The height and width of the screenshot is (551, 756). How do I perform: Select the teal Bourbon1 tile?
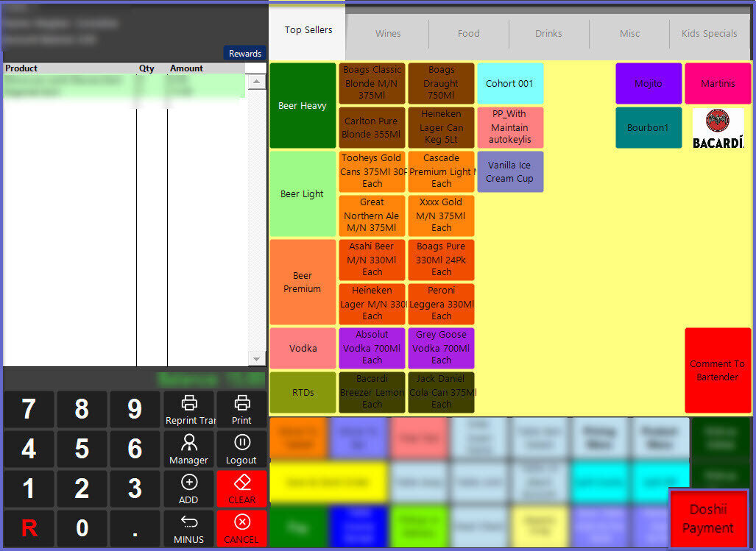(x=649, y=128)
